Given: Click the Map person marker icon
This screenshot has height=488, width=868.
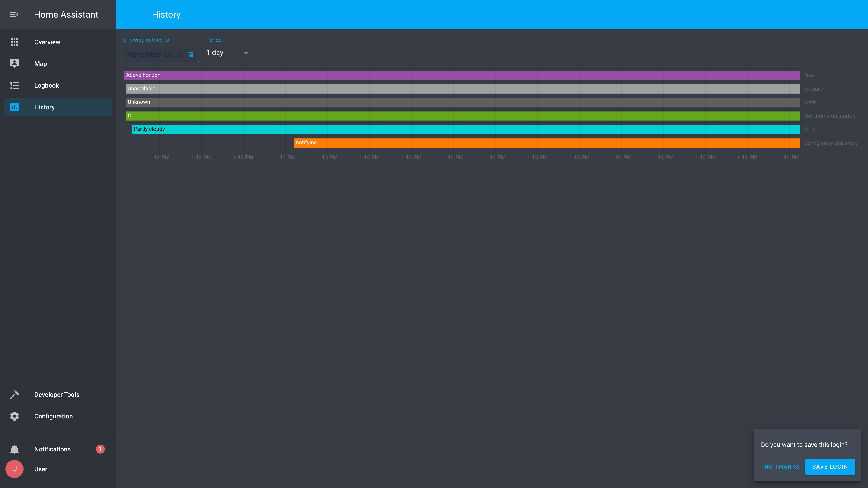Looking at the screenshot, I should click(14, 64).
